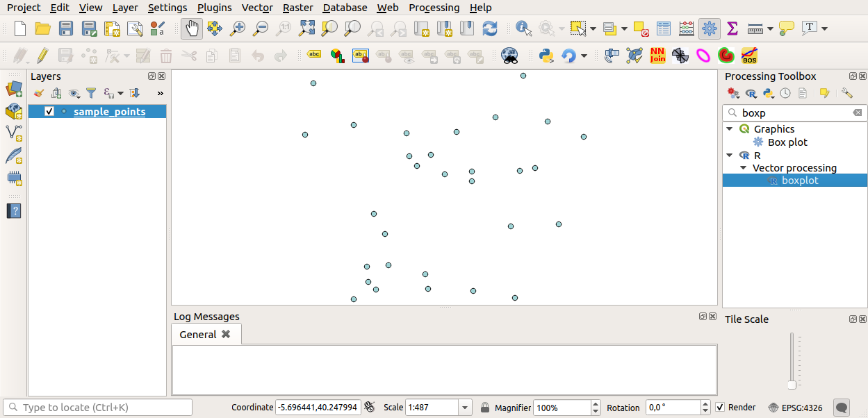The width and height of the screenshot is (868, 418).
Task: Select the boxplot R algorithm
Action: (x=800, y=181)
